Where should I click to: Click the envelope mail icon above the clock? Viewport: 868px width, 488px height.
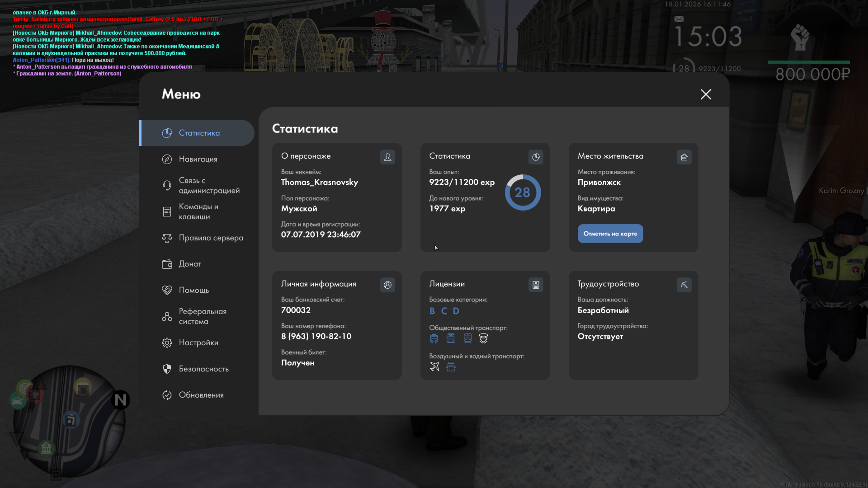pos(679,19)
